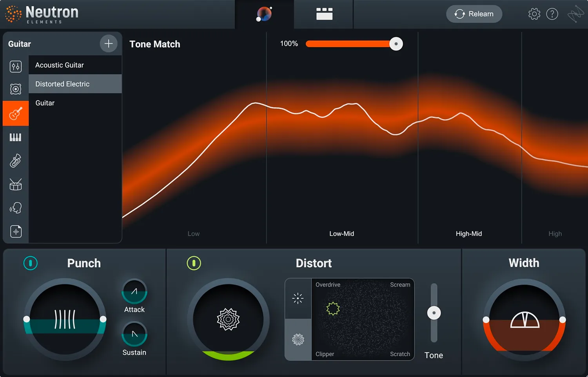Open the Assistant view orb tab
The height and width of the screenshot is (377, 588).
[264, 14]
